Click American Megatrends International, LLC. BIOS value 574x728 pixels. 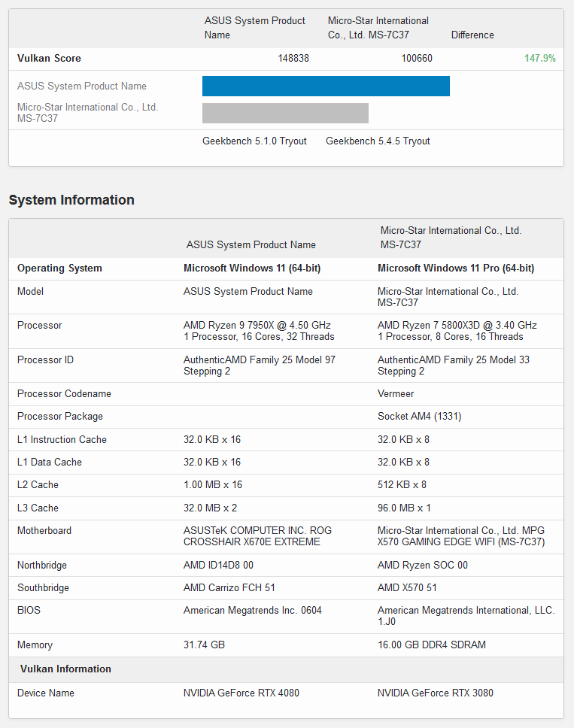[x=466, y=616]
